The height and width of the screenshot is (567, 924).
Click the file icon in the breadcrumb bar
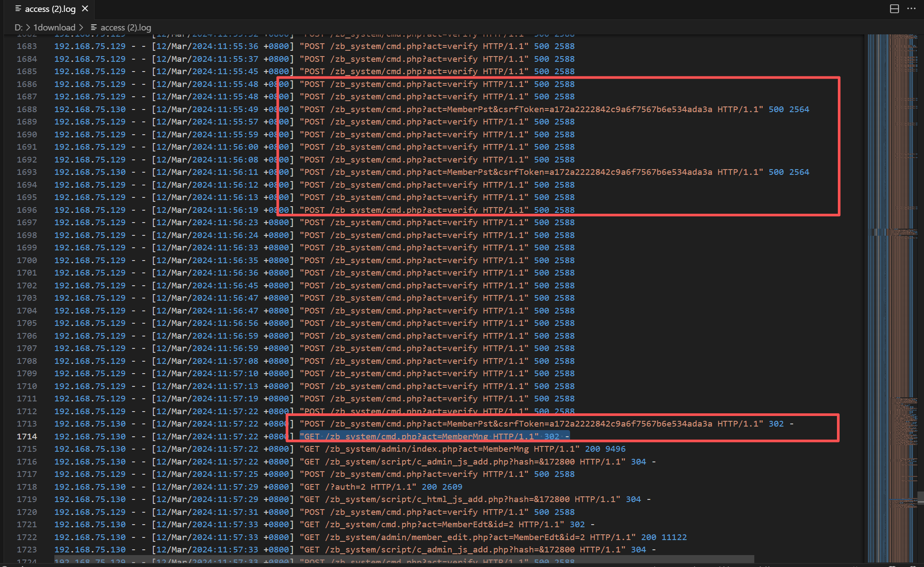click(94, 27)
